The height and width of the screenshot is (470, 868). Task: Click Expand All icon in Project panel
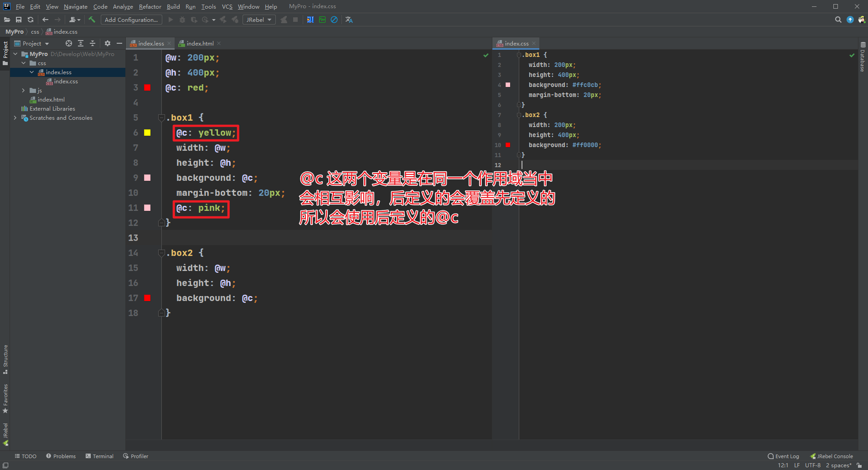tap(81, 43)
